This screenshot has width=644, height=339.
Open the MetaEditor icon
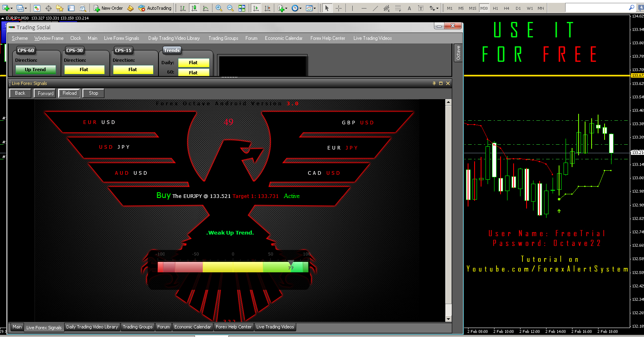130,8
